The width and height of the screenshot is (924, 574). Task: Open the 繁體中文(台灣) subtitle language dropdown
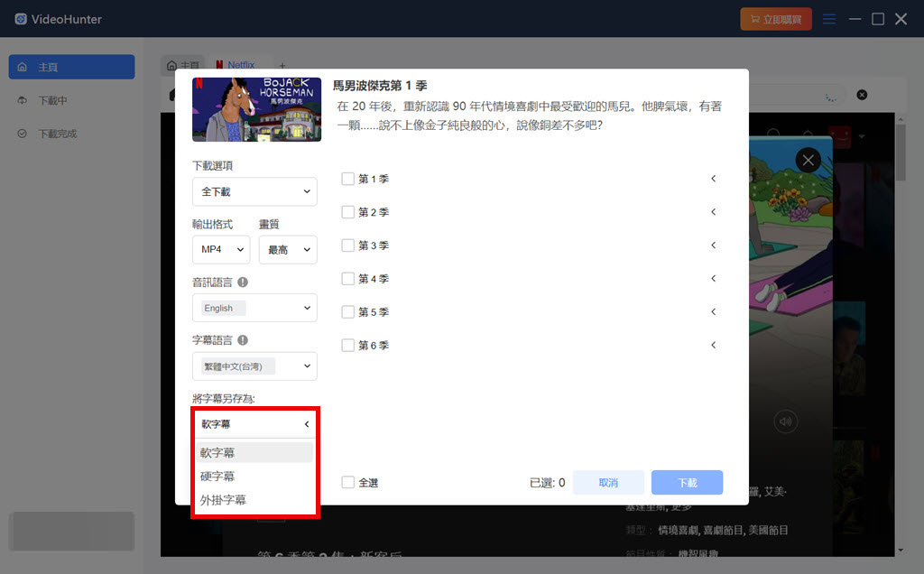[x=254, y=366]
